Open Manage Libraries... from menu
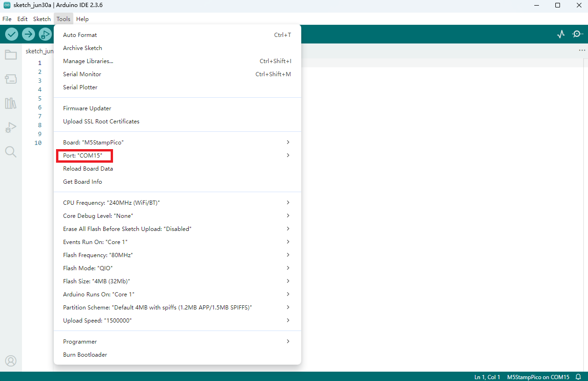Image resolution: width=588 pixels, height=381 pixels. 177,61
